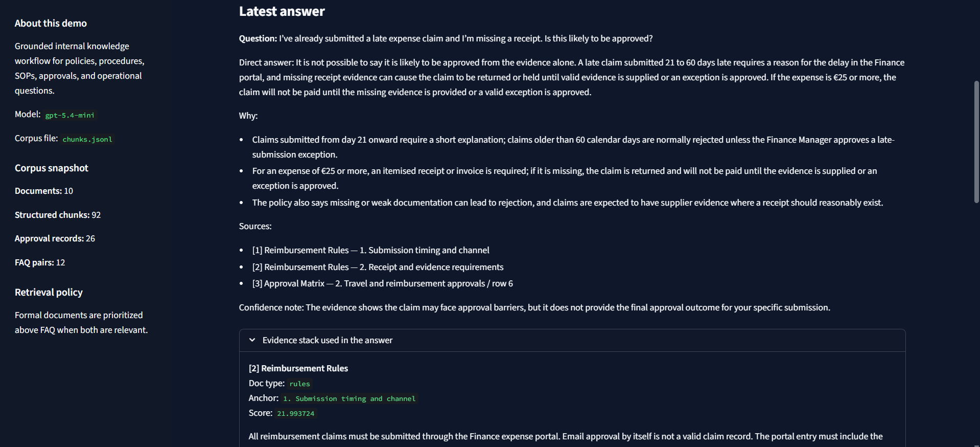Select the gpt-5.4-mini model name
Screen dimensions: 980x447
click(69, 115)
